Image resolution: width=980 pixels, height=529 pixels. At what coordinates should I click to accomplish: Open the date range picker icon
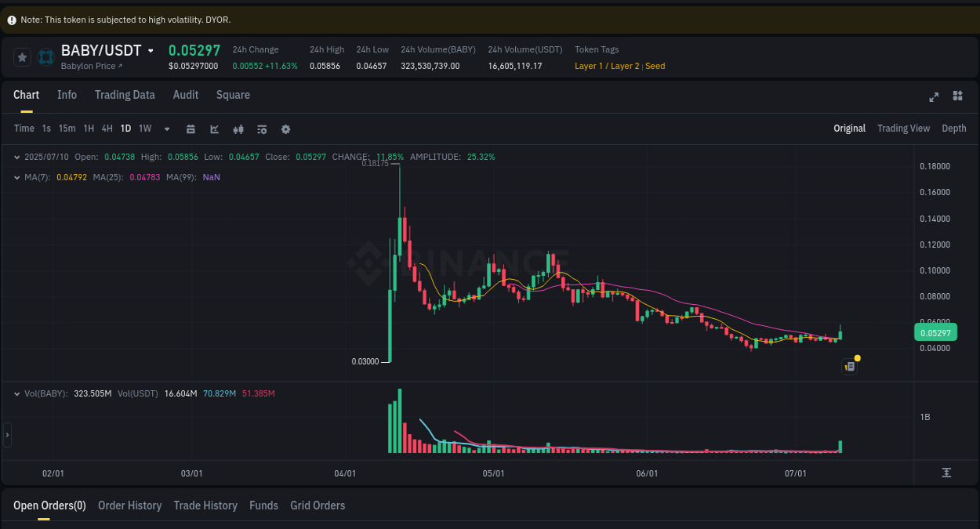191,129
